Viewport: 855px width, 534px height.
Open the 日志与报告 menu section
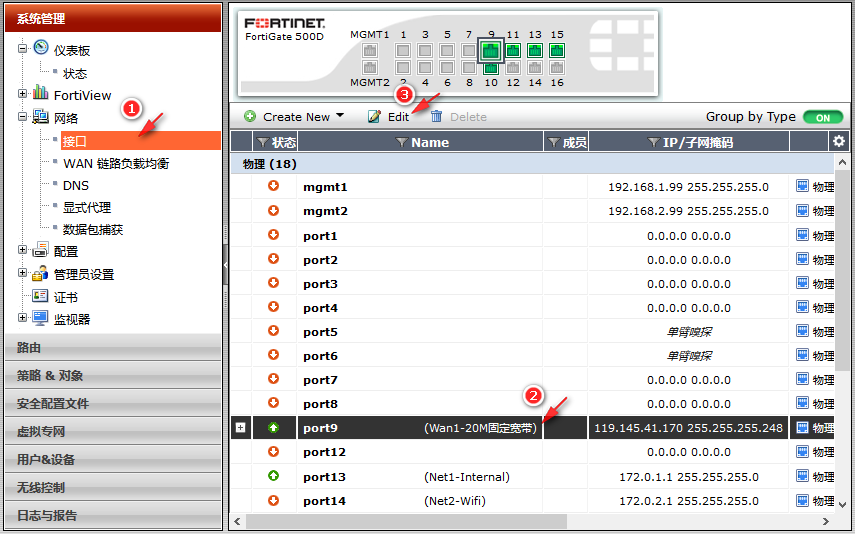pyautogui.click(x=113, y=515)
